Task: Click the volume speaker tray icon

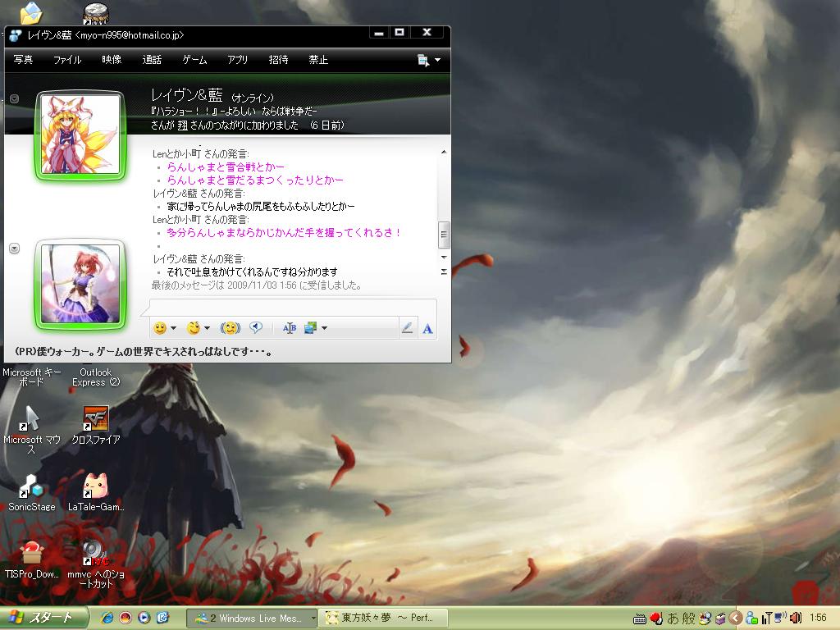Action: (796, 618)
